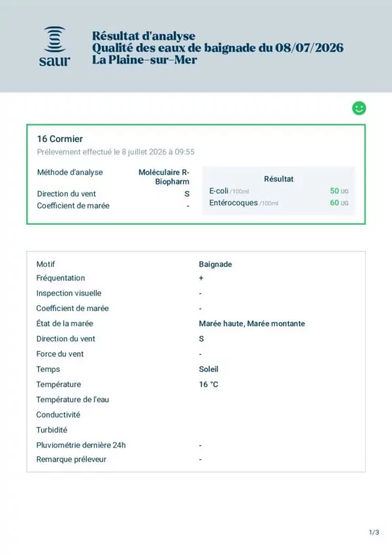This screenshot has height=555, width=392.
Task: Click the temperature value "16 °C"
Action: click(208, 384)
